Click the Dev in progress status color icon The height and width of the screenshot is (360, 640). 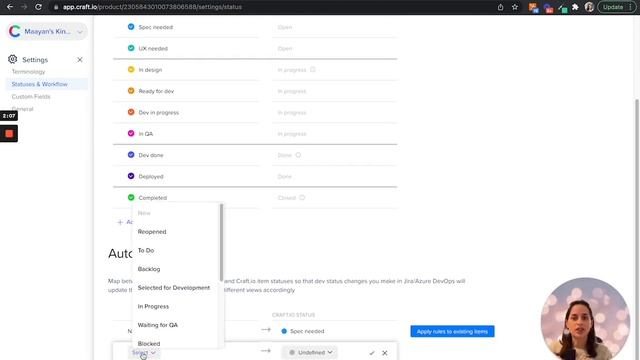(x=131, y=112)
